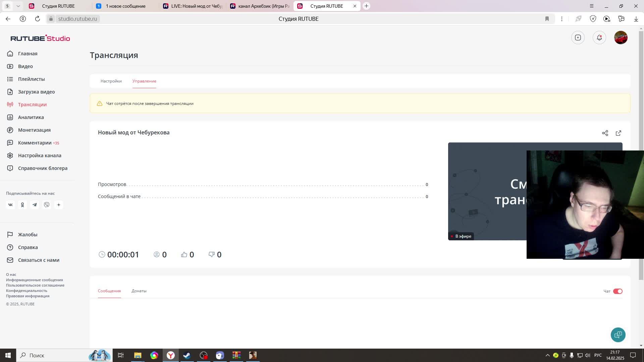Click the notifications bell icon
Screen dimensions: 644x362
tap(599, 38)
